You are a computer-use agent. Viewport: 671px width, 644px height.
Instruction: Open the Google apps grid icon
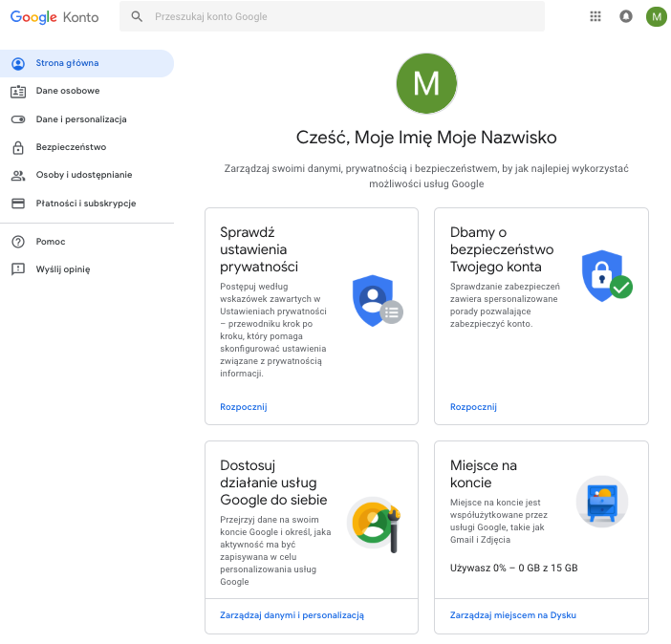pyautogui.click(x=595, y=16)
